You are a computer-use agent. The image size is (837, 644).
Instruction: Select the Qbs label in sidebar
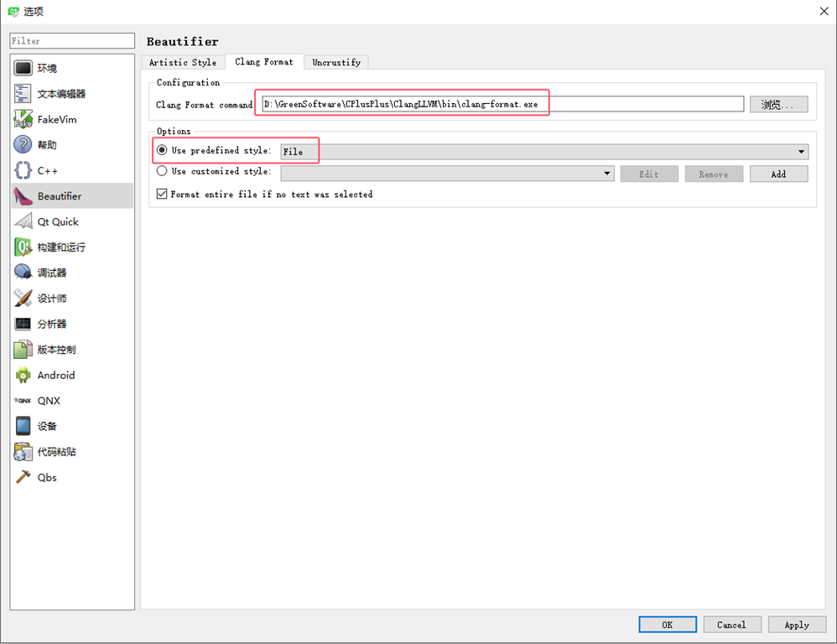click(47, 477)
